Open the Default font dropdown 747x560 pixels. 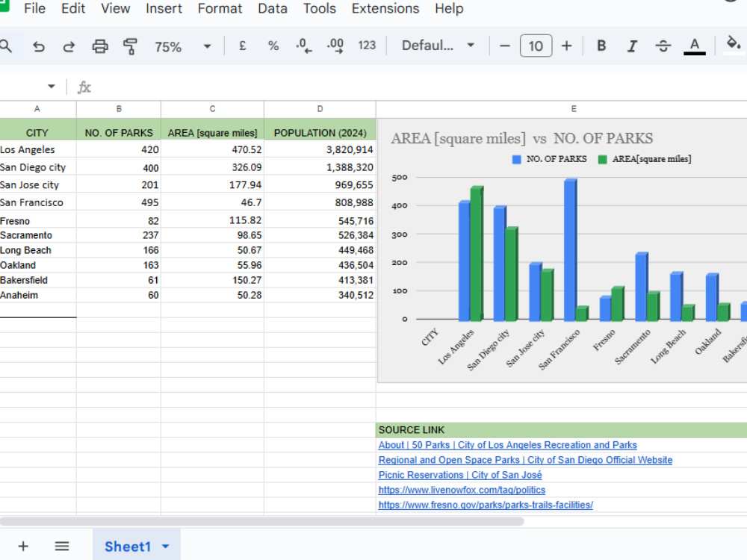(438, 46)
